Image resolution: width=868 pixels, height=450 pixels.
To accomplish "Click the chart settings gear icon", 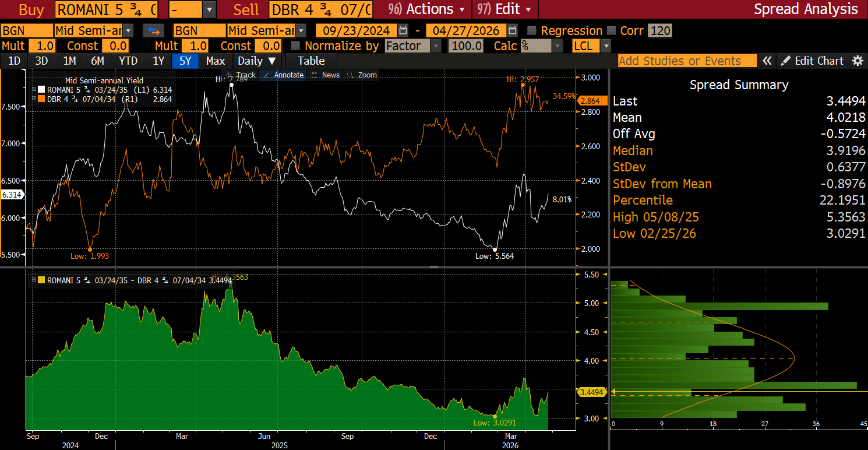I will (x=857, y=61).
